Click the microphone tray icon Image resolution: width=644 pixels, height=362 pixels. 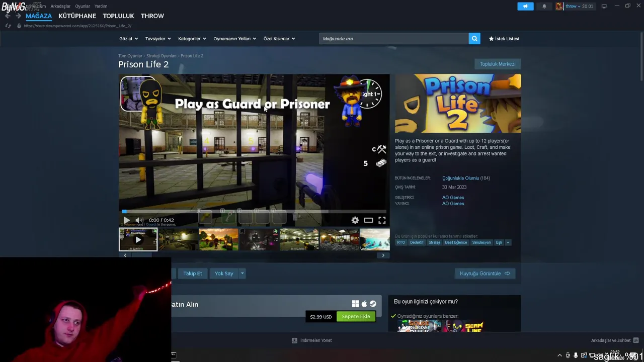point(576,355)
